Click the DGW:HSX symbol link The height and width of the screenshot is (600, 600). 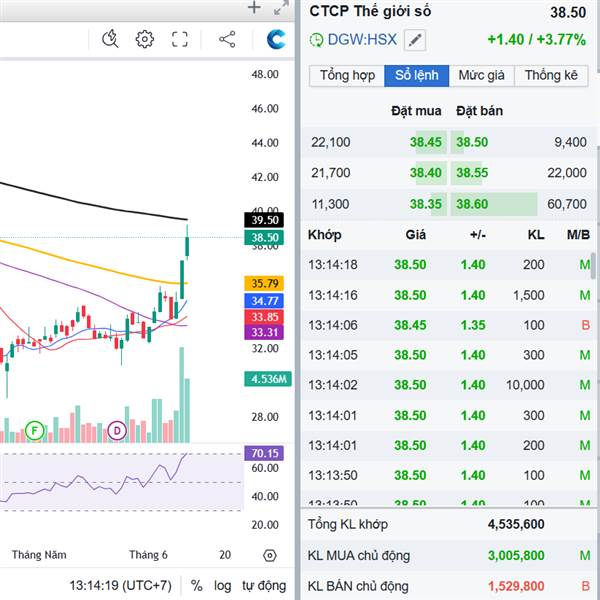click(362, 40)
